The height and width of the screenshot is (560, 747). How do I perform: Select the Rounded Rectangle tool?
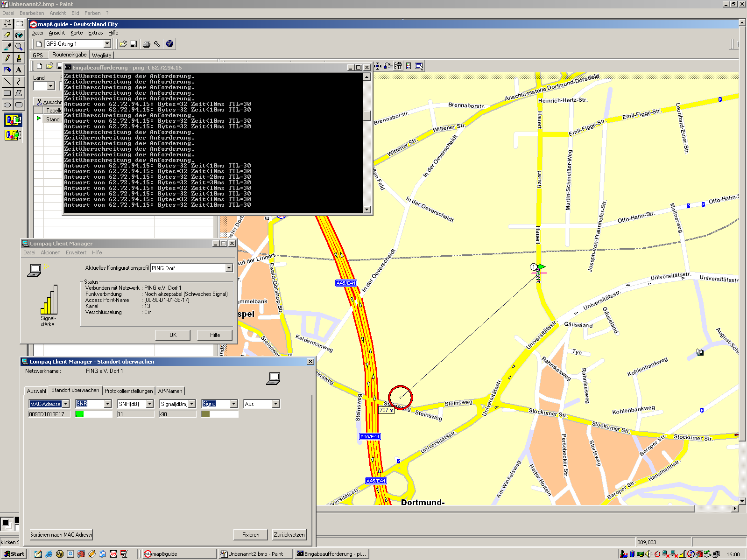tap(19, 105)
